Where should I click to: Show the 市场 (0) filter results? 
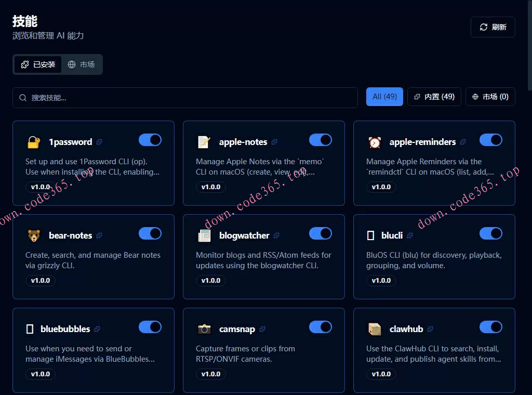point(490,97)
